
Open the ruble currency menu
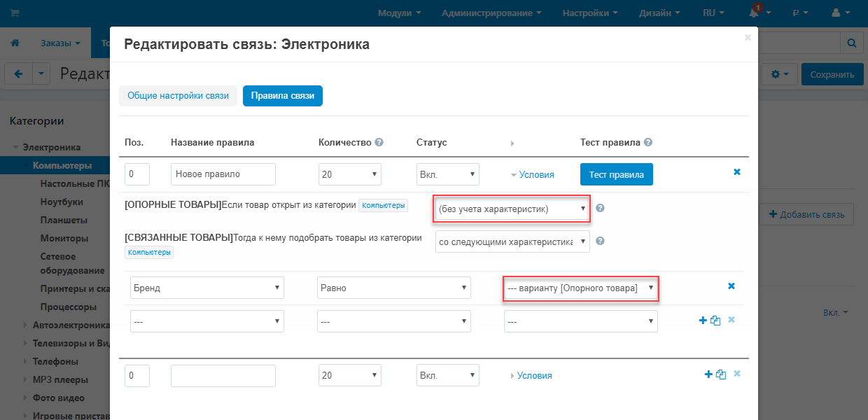click(799, 13)
